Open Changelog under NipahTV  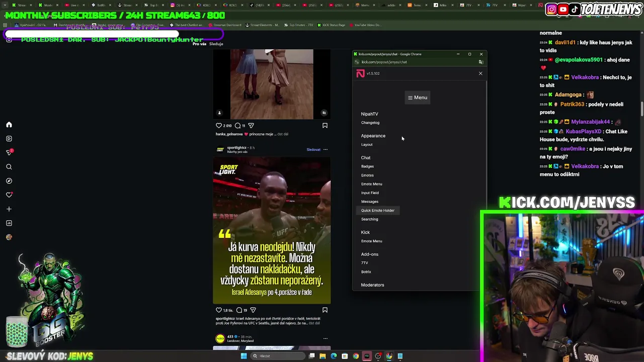click(x=370, y=123)
